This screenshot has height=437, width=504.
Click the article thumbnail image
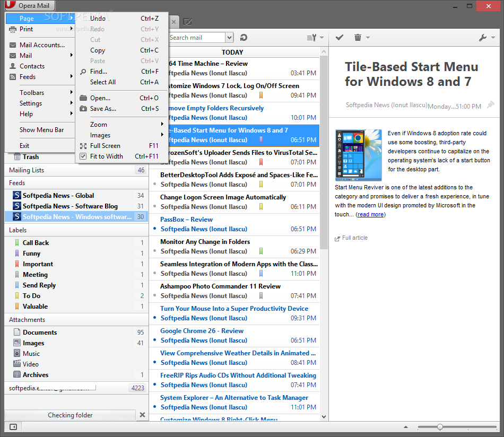[359, 155]
